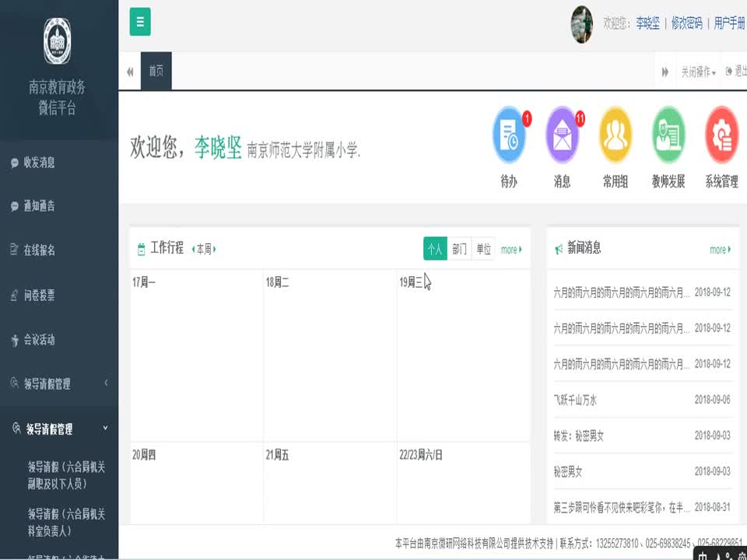Image resolution: width=747 pixels, height=560 pixels.
Task: Switch schedule view to 单位
Action: tap(483, 249)
